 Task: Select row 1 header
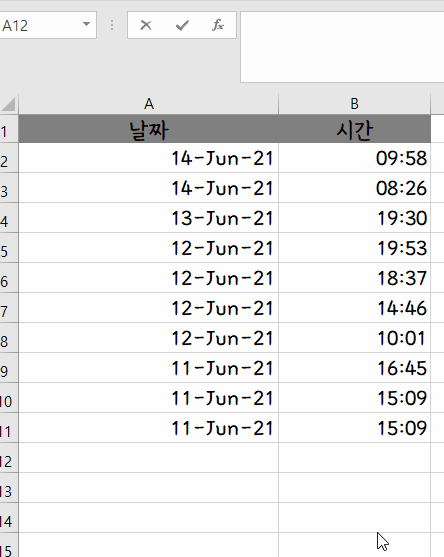coord(9,129)
